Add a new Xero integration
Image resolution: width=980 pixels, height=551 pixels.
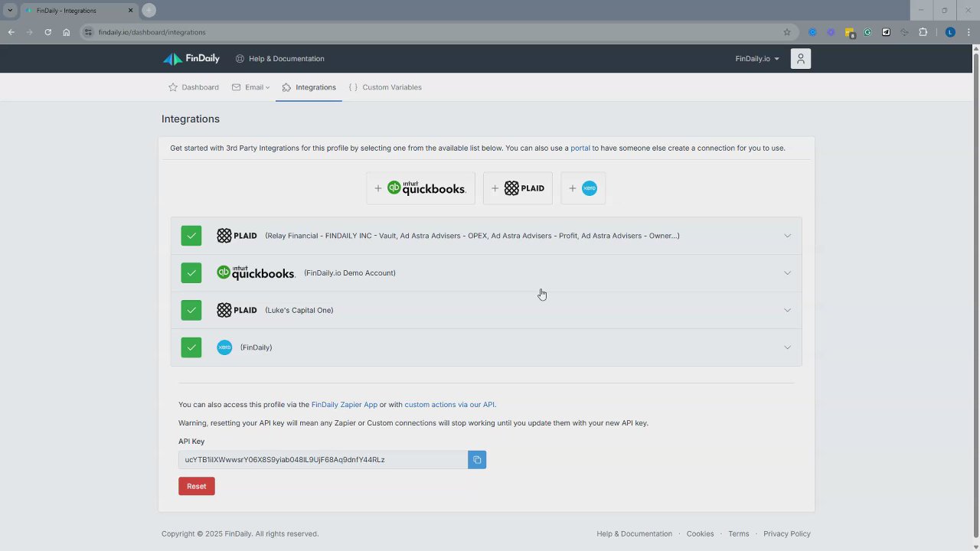click(583, 188)
